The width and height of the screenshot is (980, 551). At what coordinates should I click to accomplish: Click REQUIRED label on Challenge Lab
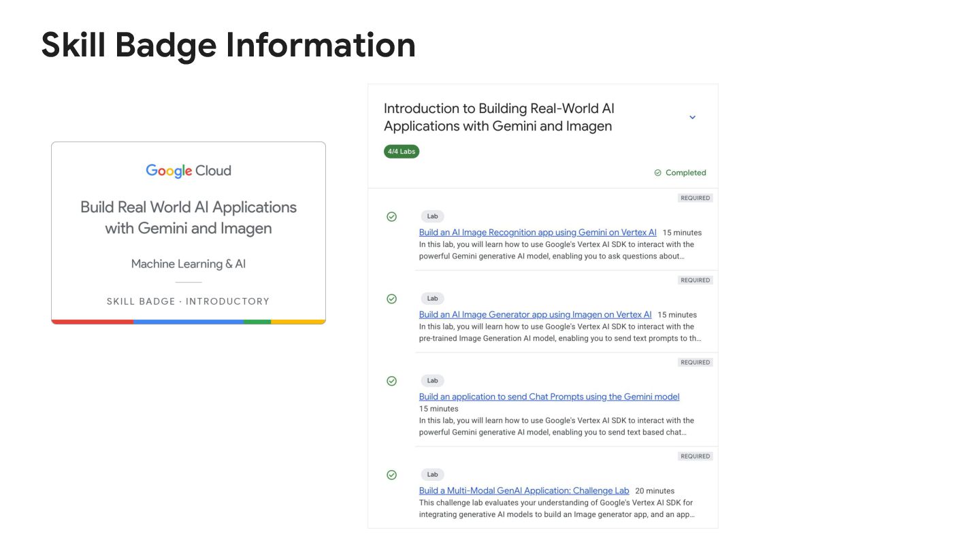(x=695, y=456)
